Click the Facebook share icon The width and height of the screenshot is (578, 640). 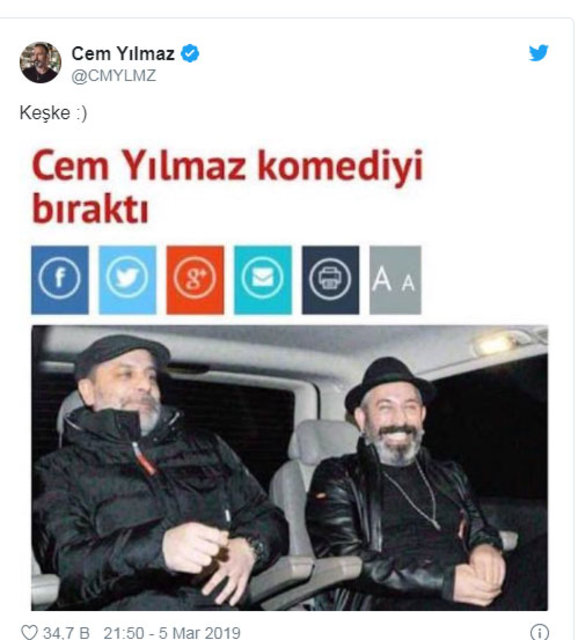[60, 280]
